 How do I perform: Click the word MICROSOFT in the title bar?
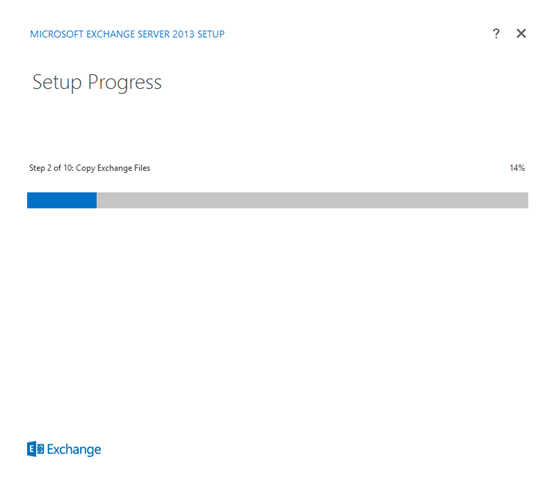point(57,34)
